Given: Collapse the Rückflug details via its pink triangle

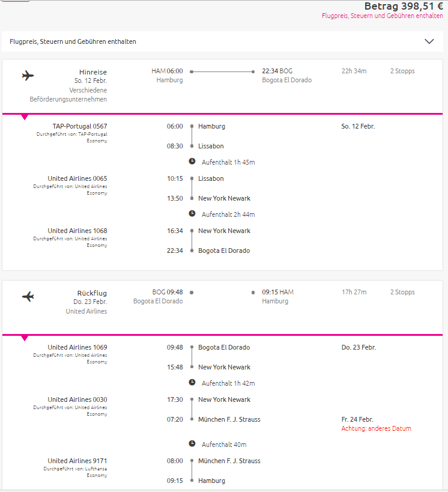Looking at the screenshot, I should 25,338.
